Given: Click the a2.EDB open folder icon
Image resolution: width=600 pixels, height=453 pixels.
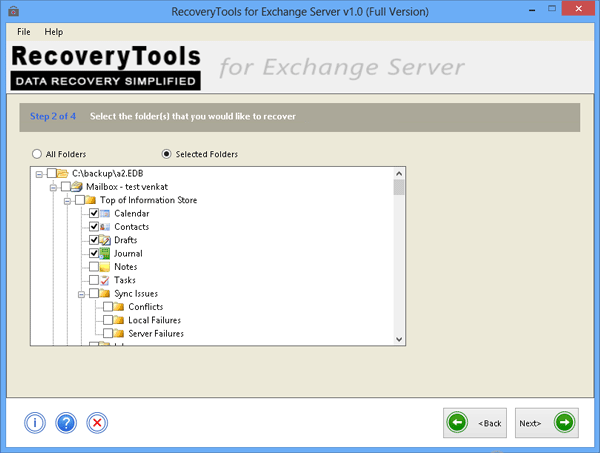Looking at the screenshot, I should (x=62, y=173).
